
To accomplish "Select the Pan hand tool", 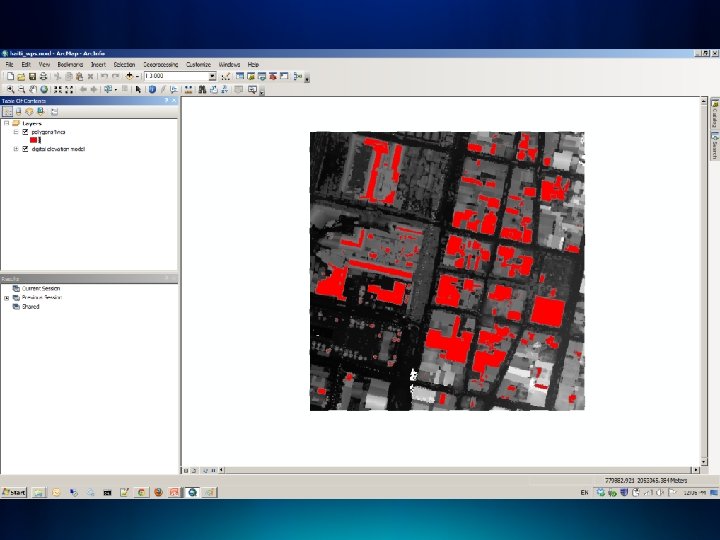I will tap(33, 90).
